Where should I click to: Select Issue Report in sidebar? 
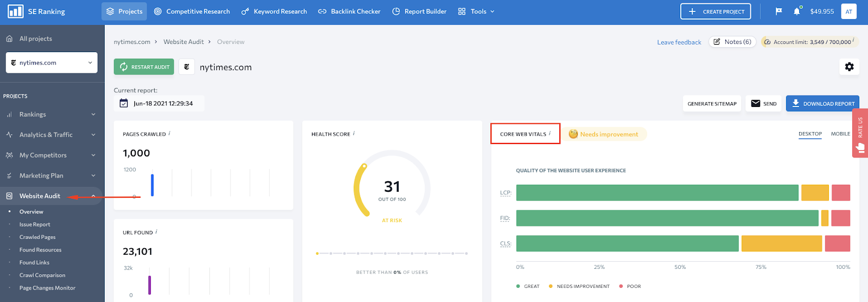point(35,224)
